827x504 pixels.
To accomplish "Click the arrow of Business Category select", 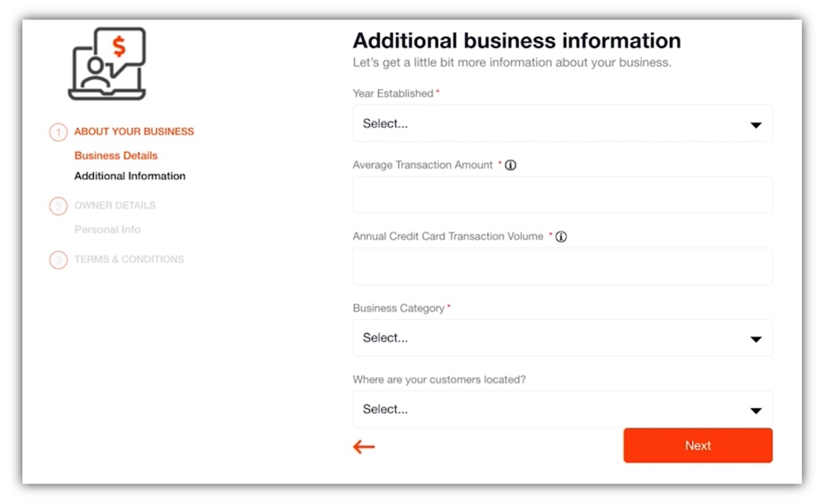I will pyautogui.click(x=756, y=340).
